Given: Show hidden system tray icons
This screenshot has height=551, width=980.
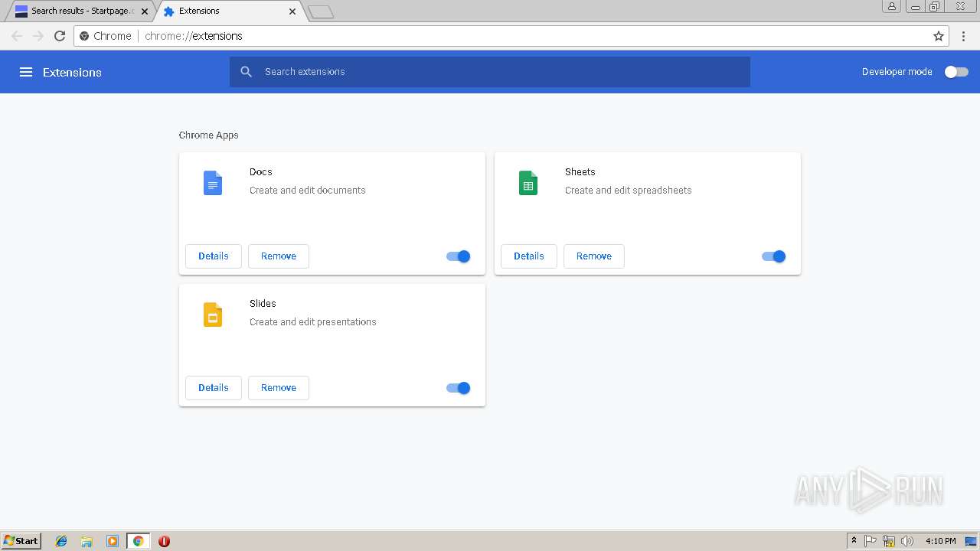Looking at the screenshot, I should coord(854,541).
